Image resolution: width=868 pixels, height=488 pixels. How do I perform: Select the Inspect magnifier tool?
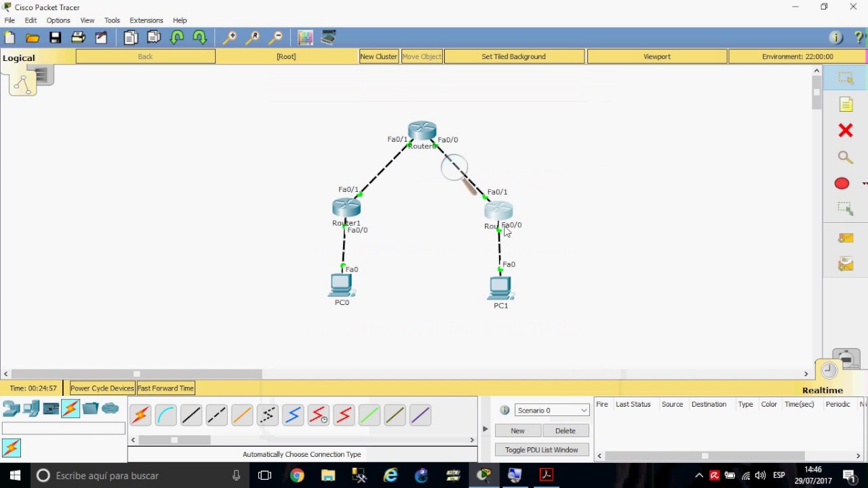[845, 157]
